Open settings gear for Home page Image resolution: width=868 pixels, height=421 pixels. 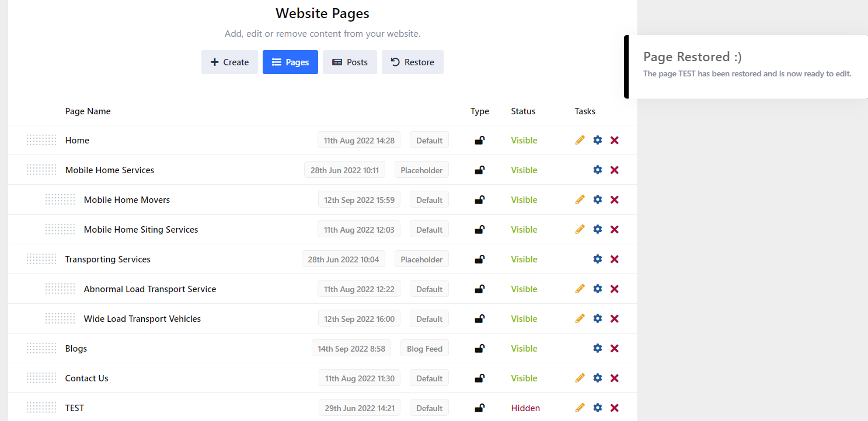pos(597,140)
